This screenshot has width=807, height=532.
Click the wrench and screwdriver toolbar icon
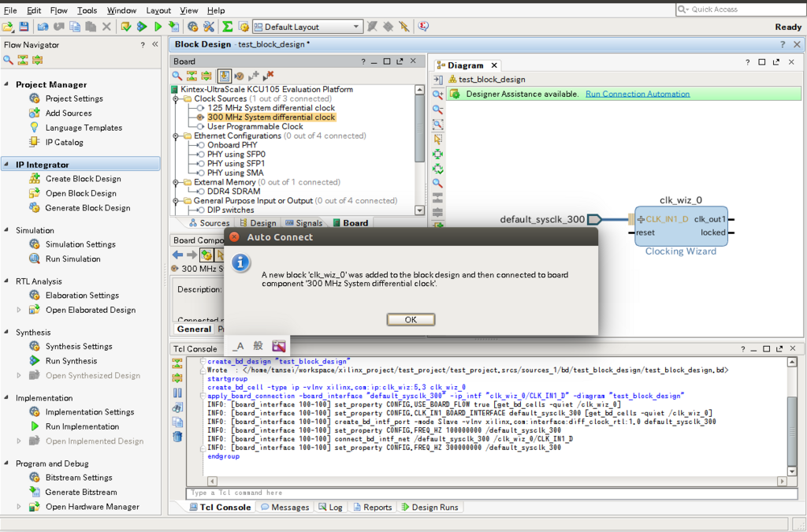click(x=208, y=27)
